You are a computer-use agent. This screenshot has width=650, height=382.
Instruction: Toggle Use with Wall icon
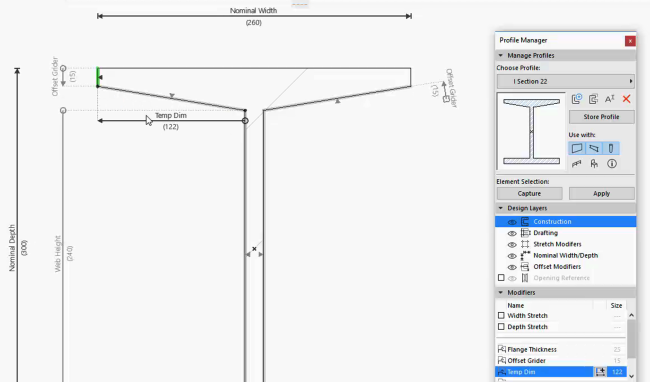pyautogui.click(x=577, y=148)
